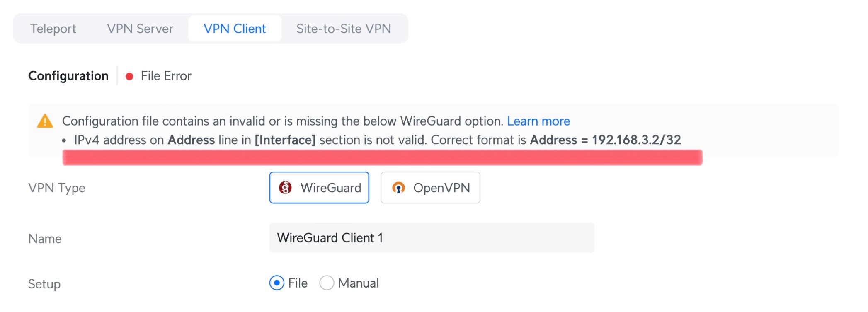Click the yellow warning triangle icon
Viewport: 868px width, 312px height.
tap(45, 121)
